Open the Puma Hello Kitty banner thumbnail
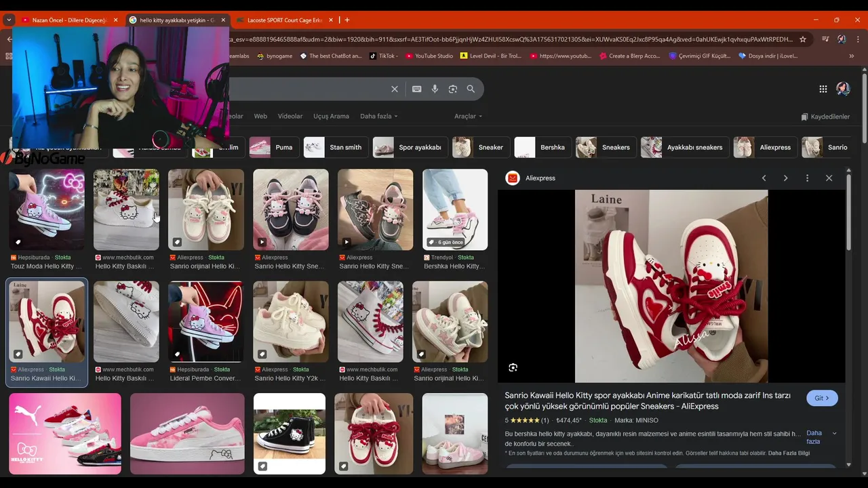The image size is (868, 488). [x=65, y=434]
